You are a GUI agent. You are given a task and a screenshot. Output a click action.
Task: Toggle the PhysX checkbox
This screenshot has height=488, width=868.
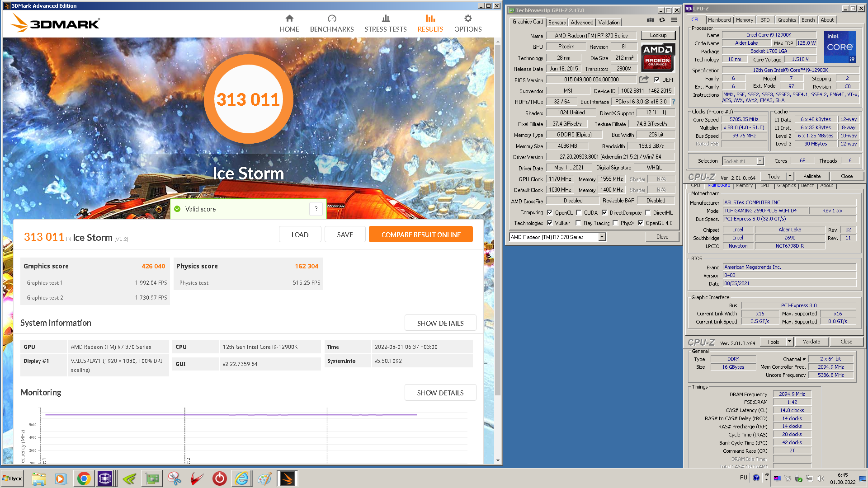pos(615,223)
